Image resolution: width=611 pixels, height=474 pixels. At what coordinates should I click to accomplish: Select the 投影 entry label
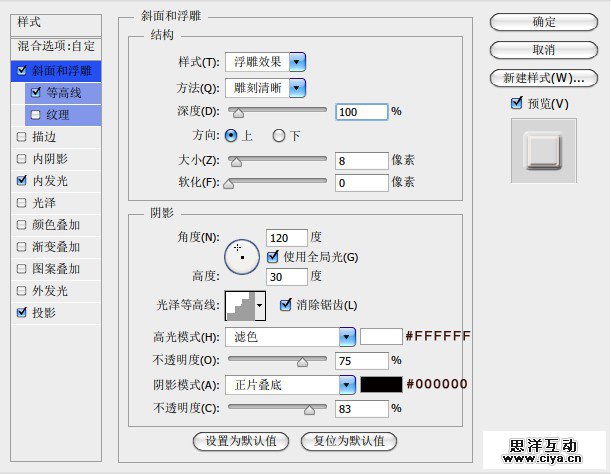pyautogui.click(x=44, y=312)
